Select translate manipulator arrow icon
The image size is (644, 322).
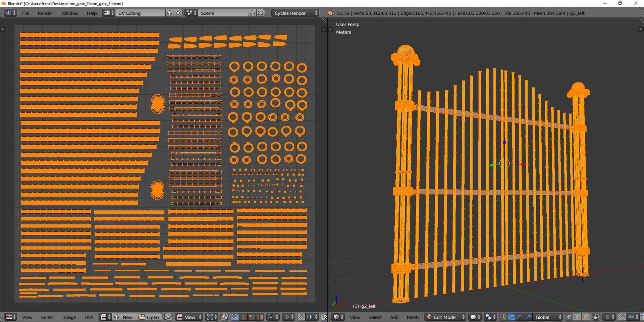[512, 317]
